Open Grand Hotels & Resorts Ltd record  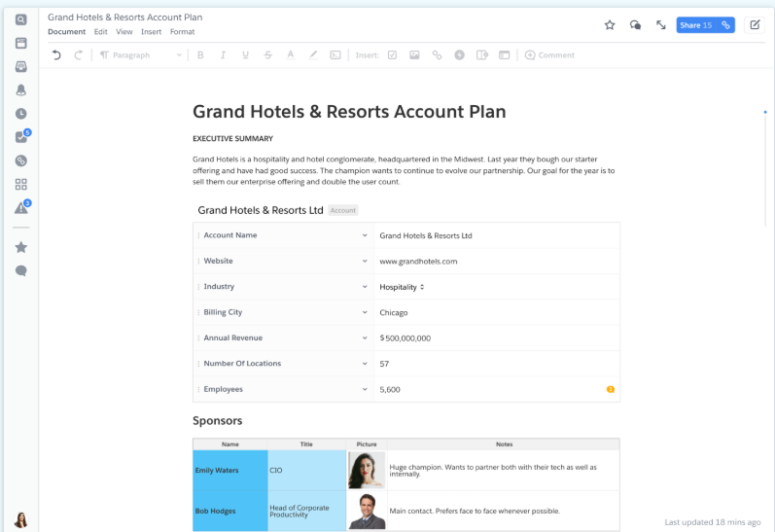coord(260,210)
